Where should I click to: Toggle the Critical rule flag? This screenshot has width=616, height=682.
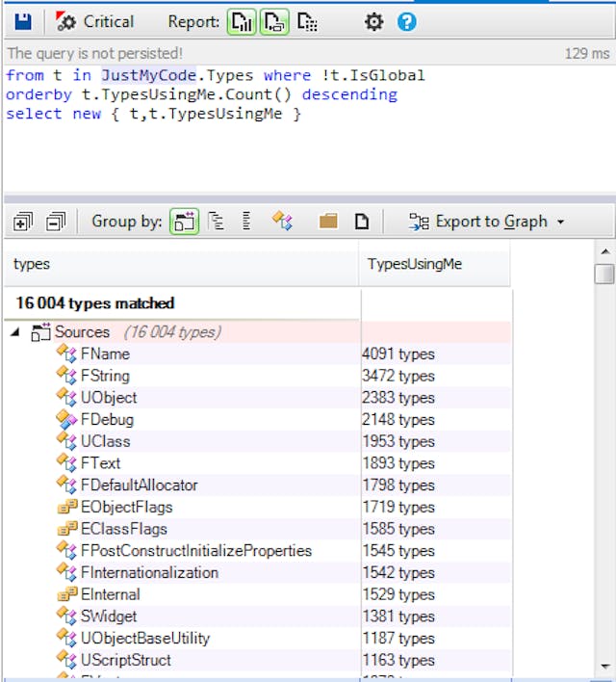coord(95,21)
